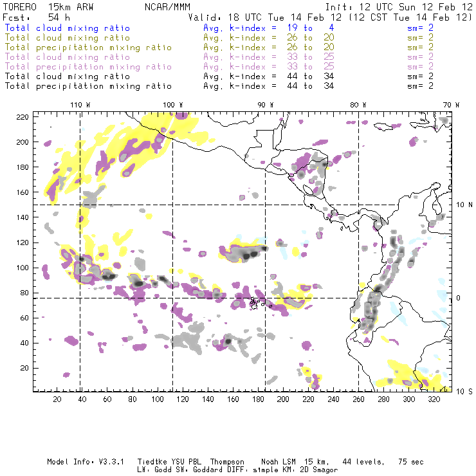The image size is (476, 476).
Task: Click the black 'Total precipitation mixing ratio' legend line
Action: pos(88,86)
